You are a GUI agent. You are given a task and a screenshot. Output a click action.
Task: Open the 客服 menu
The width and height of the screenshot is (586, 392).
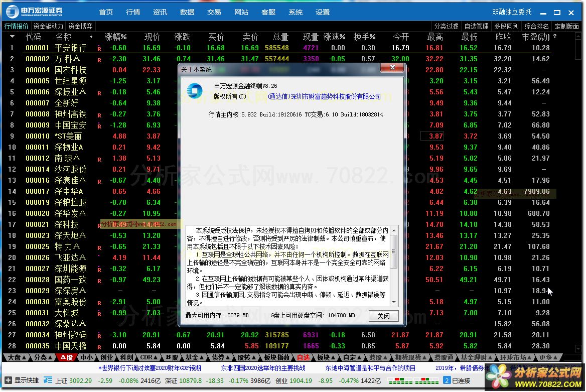tap(268, 12)
